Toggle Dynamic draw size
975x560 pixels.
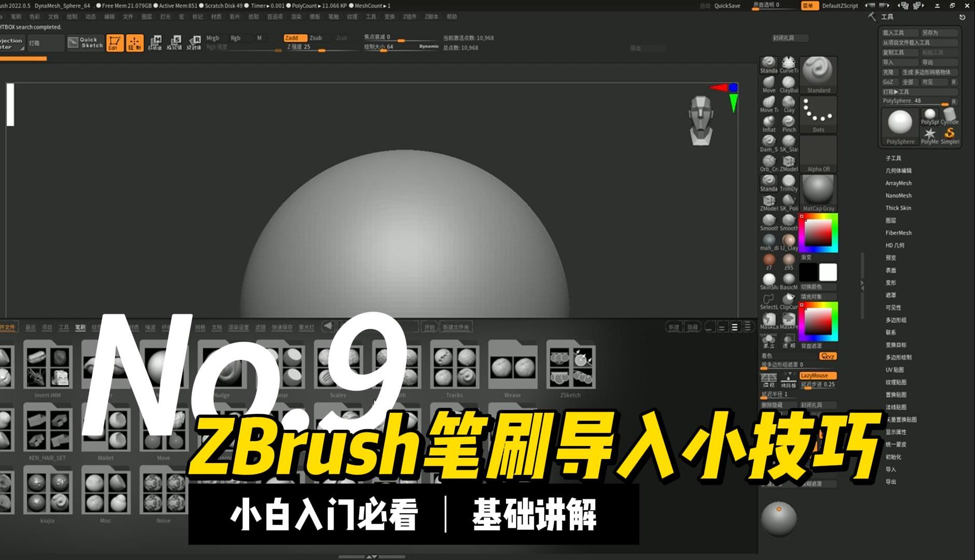(x=429, y=46)
